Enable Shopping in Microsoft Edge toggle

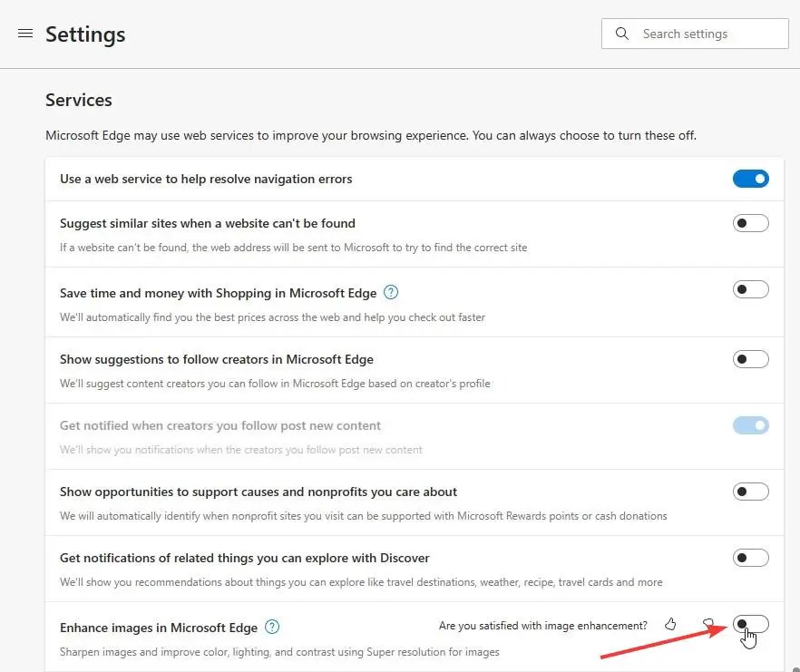pyautogui.click(x=750, y=289)
